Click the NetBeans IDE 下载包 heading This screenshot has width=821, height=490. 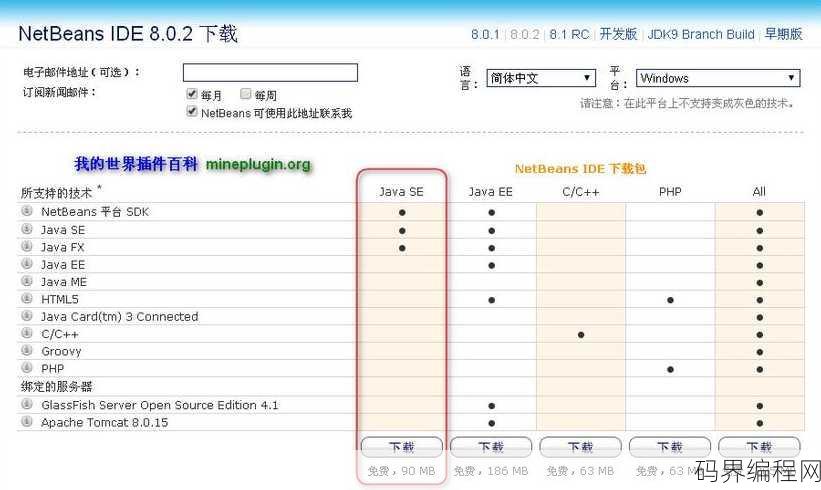click(x=581, y=169)
